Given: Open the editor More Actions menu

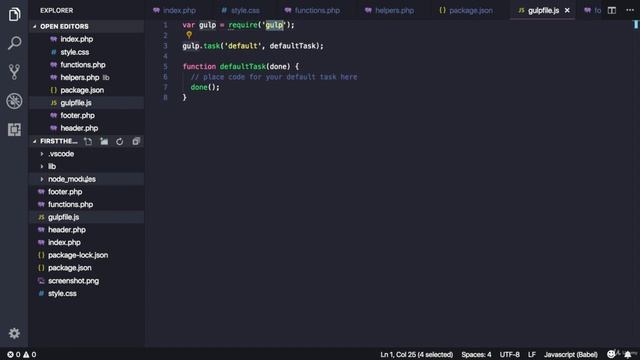Looking at the screenshot, I should [630, 10].
